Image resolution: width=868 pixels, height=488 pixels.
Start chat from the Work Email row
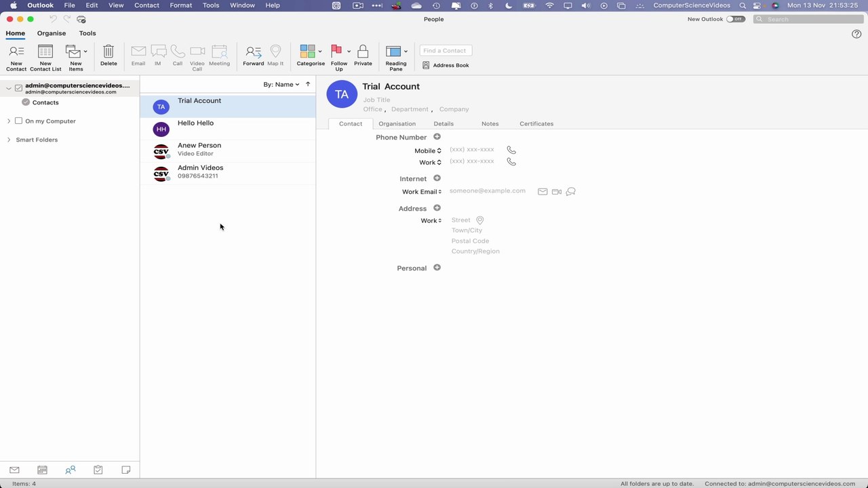pyautogui.click(x=571, y=192)
